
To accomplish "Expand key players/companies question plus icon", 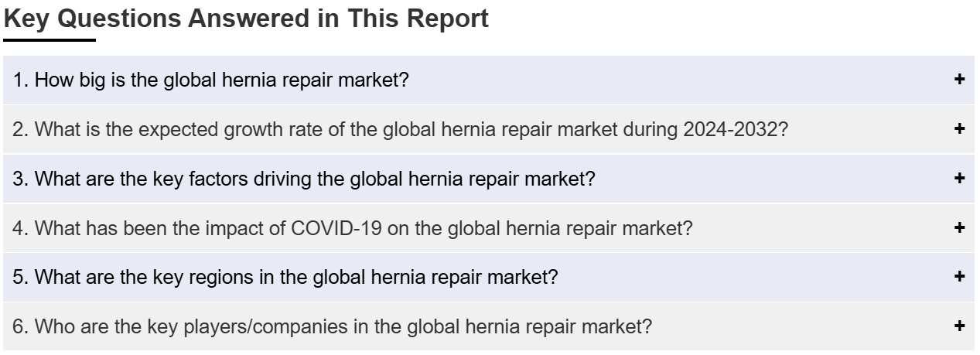I will 960,326.
